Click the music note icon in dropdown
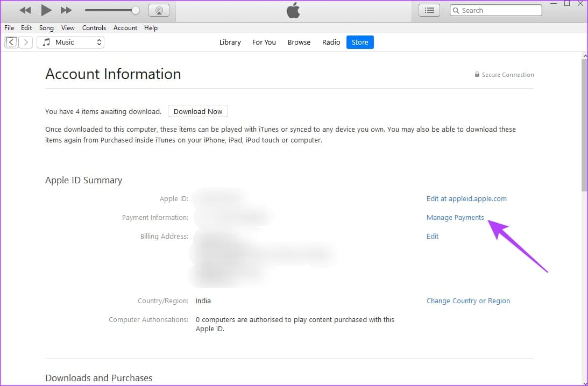This screenshot has height=386, width=588. [46, 42]
